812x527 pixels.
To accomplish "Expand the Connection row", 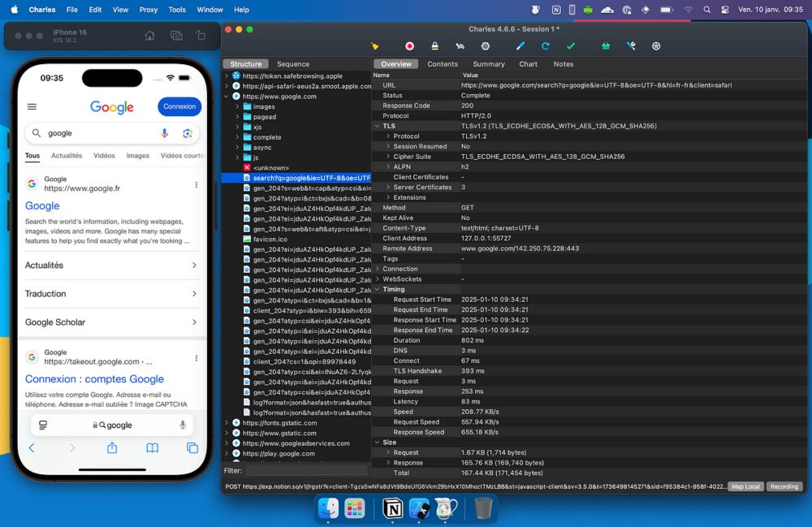I will (377, 269).
